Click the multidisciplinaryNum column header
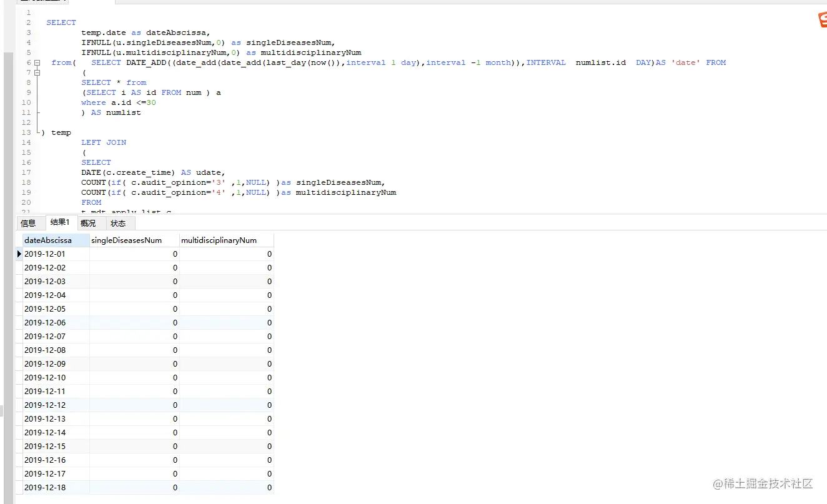Viewport: 827px width, 504px height. (x=218, y=240)
